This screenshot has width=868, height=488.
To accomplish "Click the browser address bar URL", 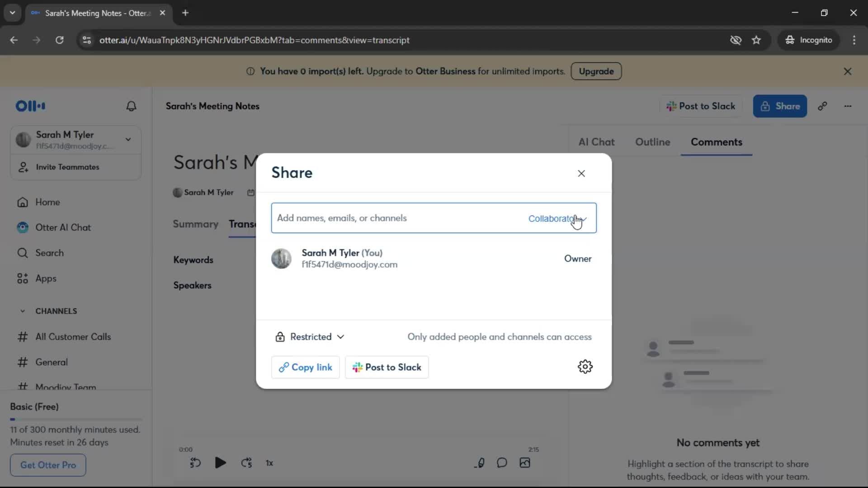I will pos(255,40).
